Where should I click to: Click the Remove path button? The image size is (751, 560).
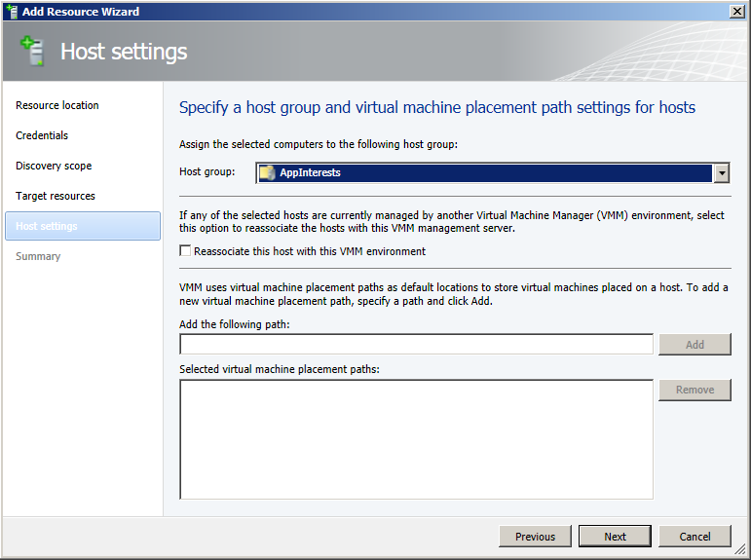pos(695,390)
